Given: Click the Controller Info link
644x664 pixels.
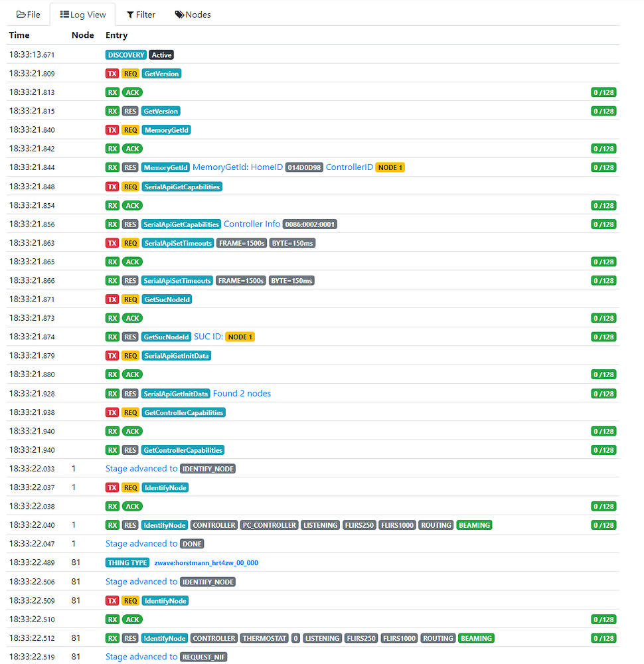Looking at the screenshot, I should [252, 224].
